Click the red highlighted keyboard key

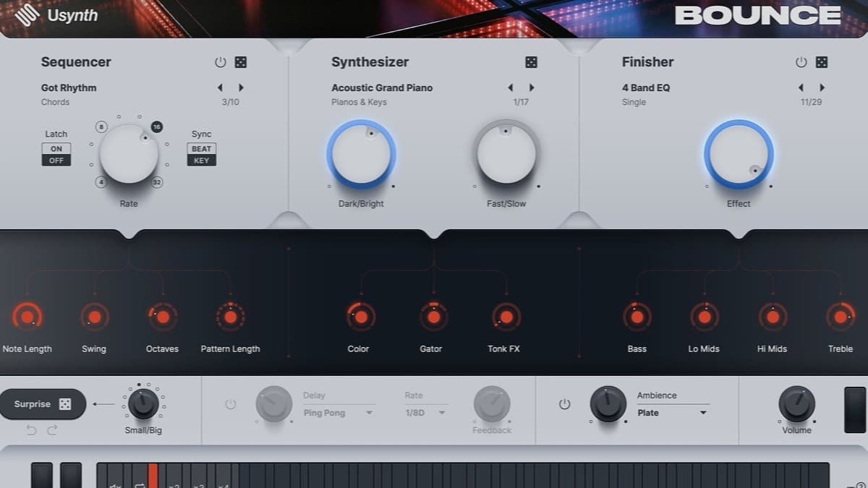(153, 476)
